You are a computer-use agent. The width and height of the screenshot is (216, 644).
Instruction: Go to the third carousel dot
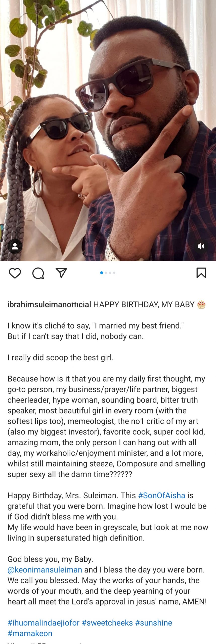(x=110, y=273)
